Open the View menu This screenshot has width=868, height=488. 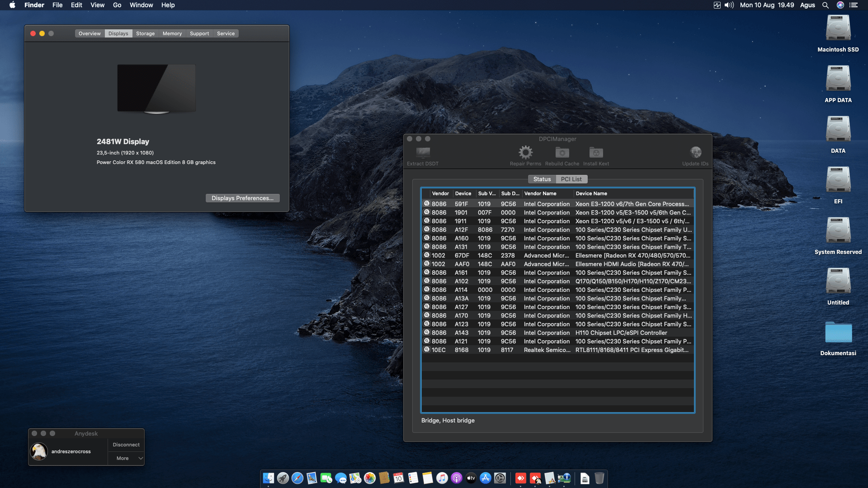pyautogui.click(x=97, y=5)
